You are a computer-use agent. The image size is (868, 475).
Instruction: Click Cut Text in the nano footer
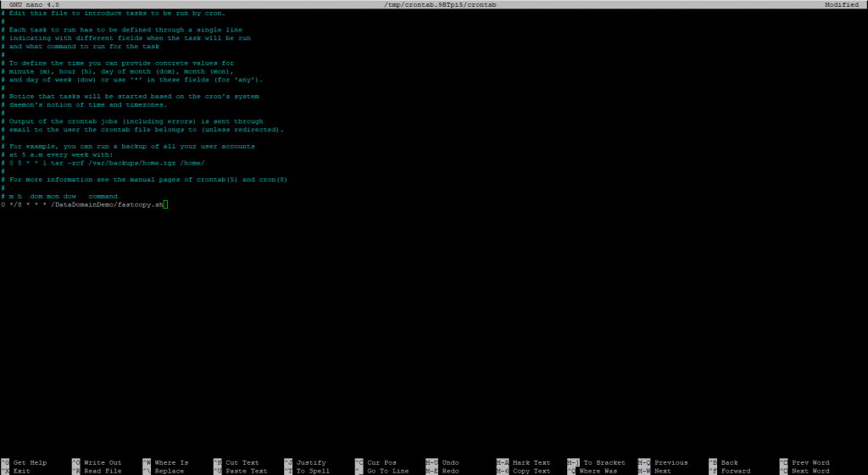pos(242,462)
